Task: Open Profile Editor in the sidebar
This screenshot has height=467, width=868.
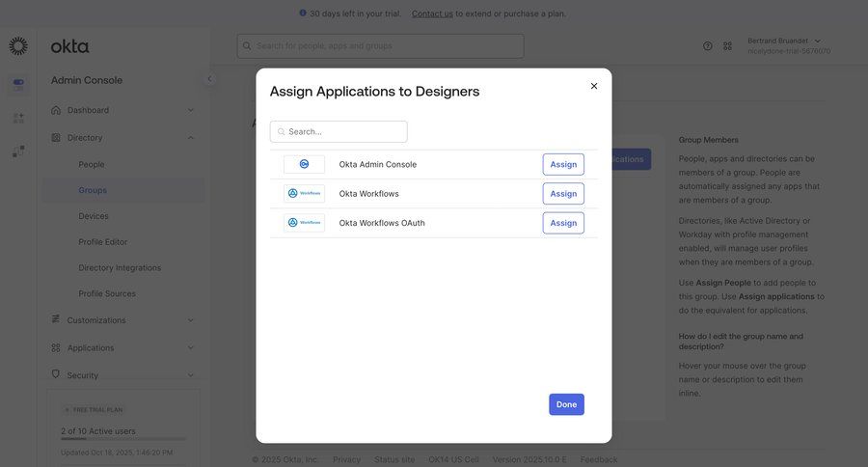Action: click(x=103, y=242)
